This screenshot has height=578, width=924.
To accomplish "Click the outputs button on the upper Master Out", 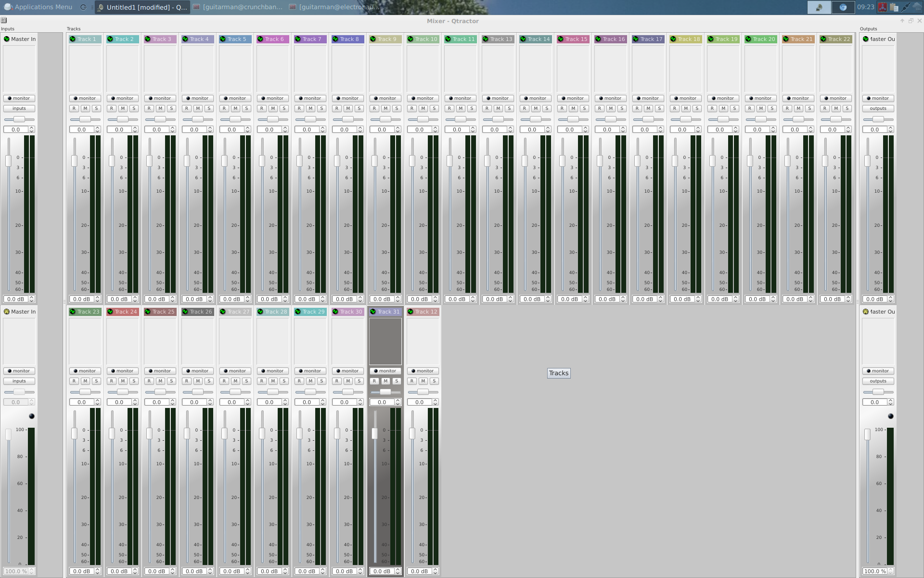I will click(x=878, y=108).
